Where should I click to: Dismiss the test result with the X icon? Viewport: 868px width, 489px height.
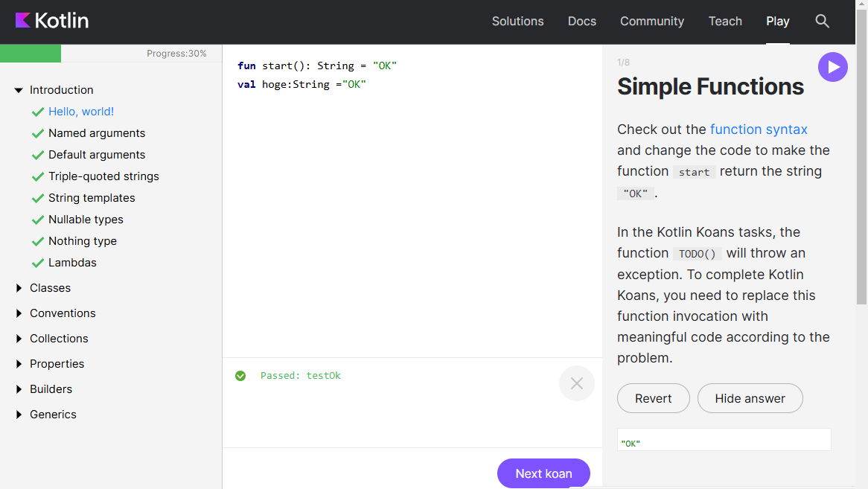click(x=576, y=383)
